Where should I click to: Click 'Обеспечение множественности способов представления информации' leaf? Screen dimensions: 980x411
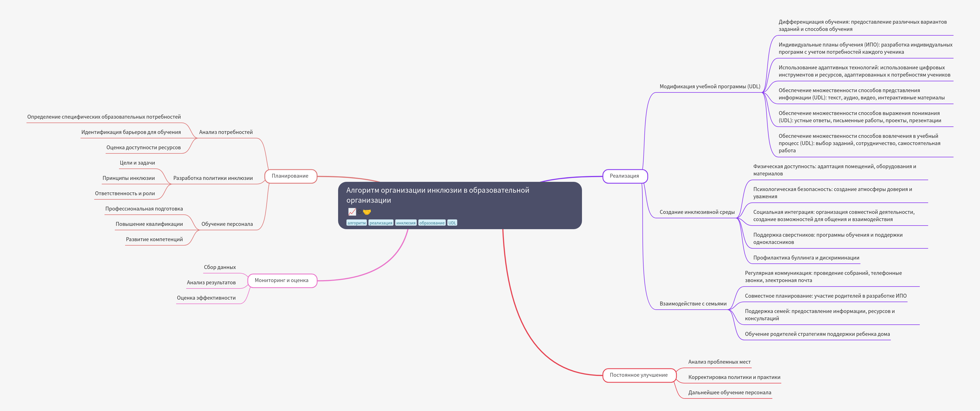[x=861, y=94]
